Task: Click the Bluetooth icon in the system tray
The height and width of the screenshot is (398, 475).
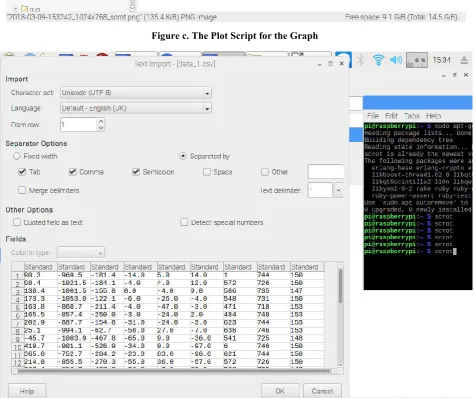Action: click(360, 60)
